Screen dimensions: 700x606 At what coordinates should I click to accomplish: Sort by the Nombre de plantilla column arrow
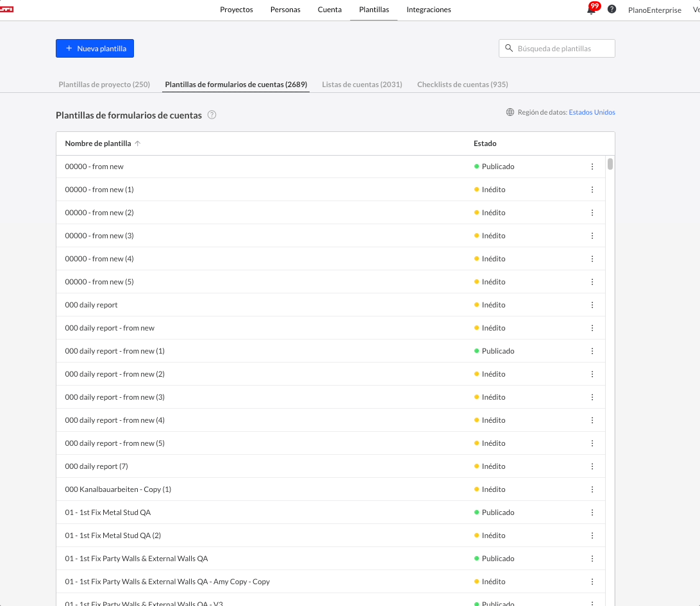point(137,143)
